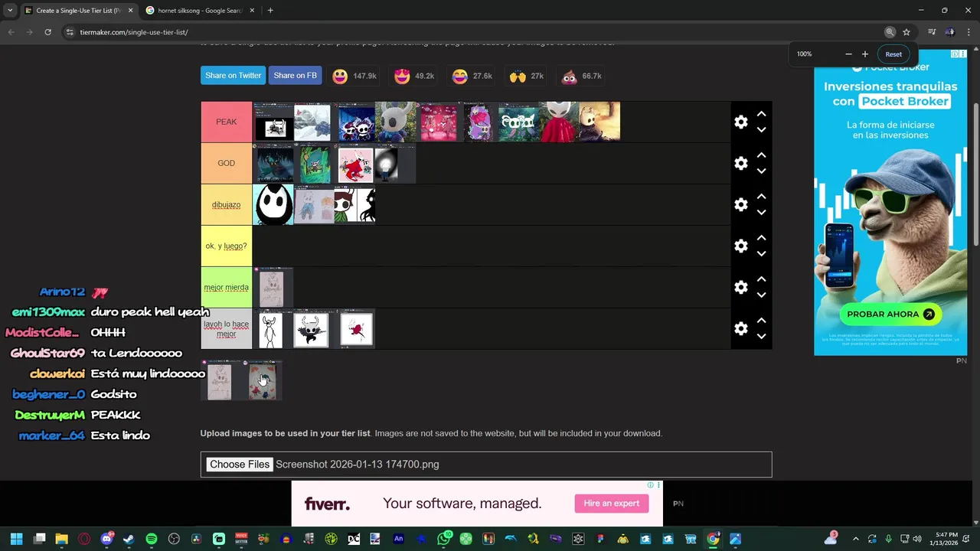
Task: Click PROBAR AHORA in Pocket Broker ad
Action: click(890, 314)
